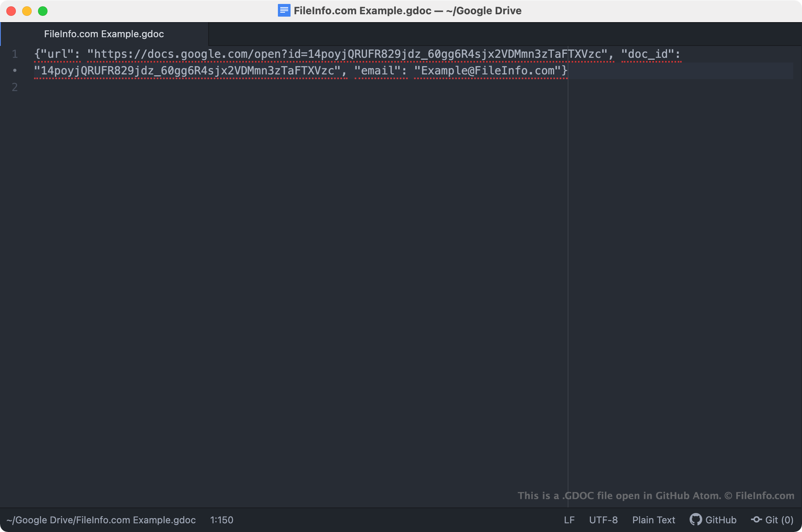This screenshot has width=802, height=532.
Task: Click the Git (0) changes label
Action: 779,520
